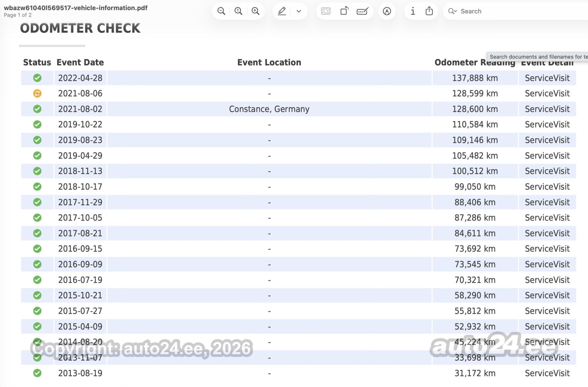Click the Event Location column header
The height and width of the screenshot is (387, 588).
269,62
